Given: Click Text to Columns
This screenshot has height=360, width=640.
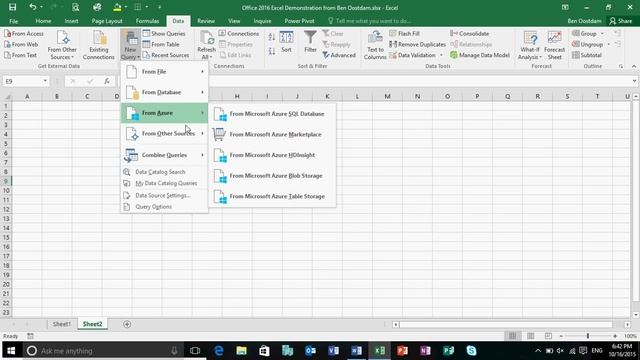Looking at the screenshot, I should point(375,45).
